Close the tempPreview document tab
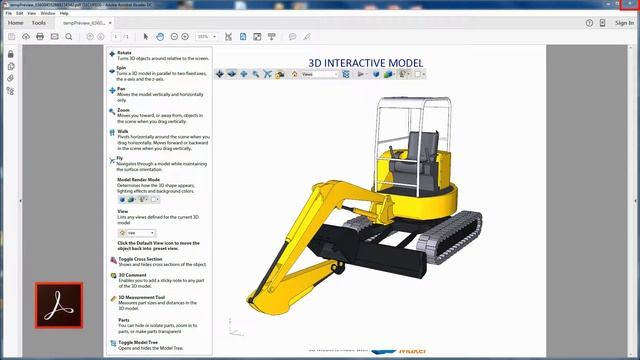Image resolution: width=640 pixels, height=360 pixels. (110, 23)
